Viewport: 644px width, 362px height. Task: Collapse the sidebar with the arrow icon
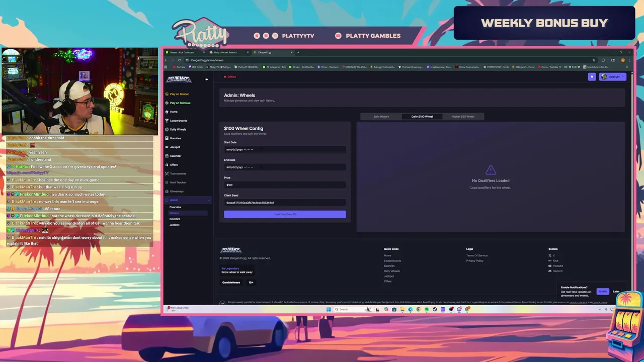206,79
